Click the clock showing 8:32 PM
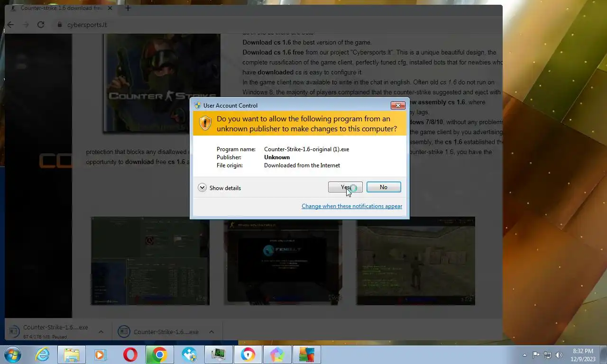Image resolution: width=607 pixels, height=364 pixels. click(583, 355)
